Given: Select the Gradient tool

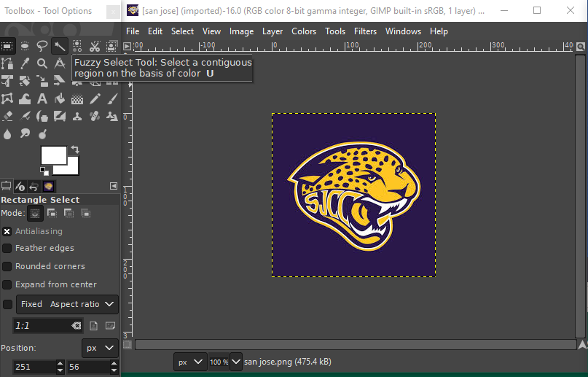Looking at the screenshot, I should [77, 98].
